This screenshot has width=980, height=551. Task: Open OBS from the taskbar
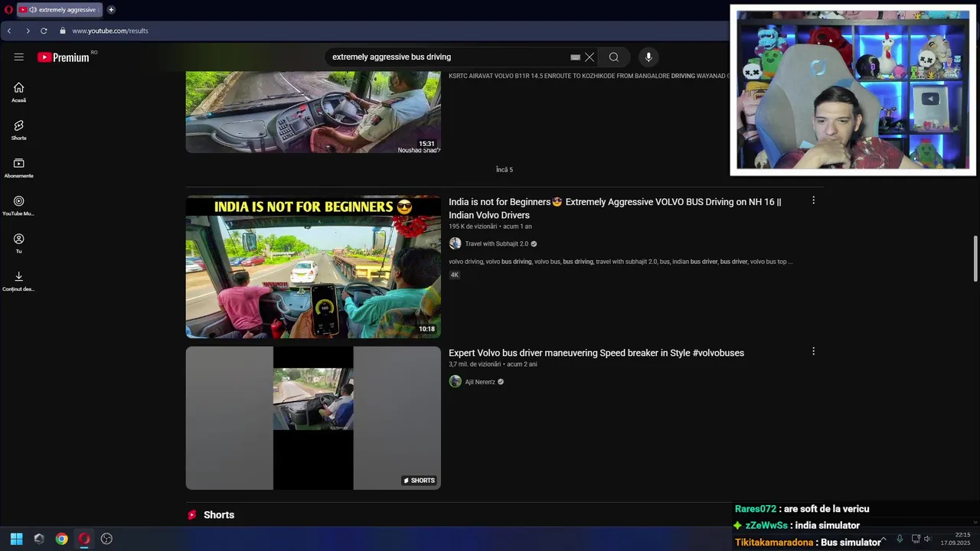click(x=106, y=539)
